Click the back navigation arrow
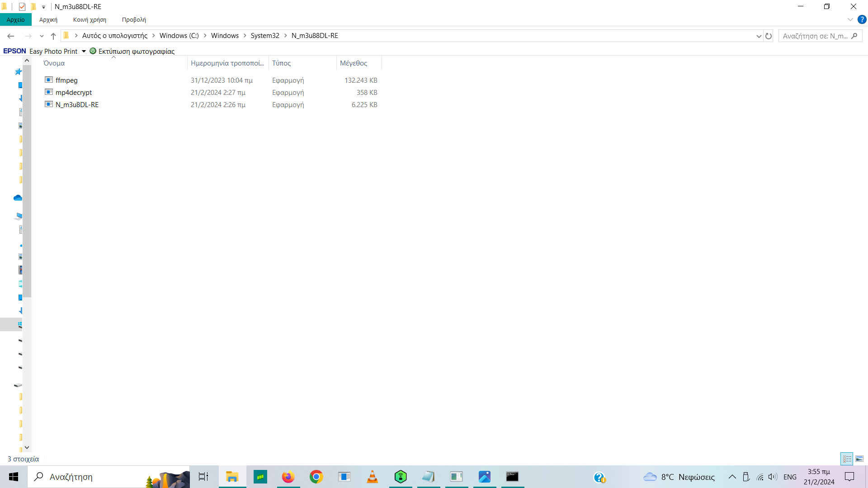Screen dimensions: 868x488 pyautogui.click(x=11, y=36)
